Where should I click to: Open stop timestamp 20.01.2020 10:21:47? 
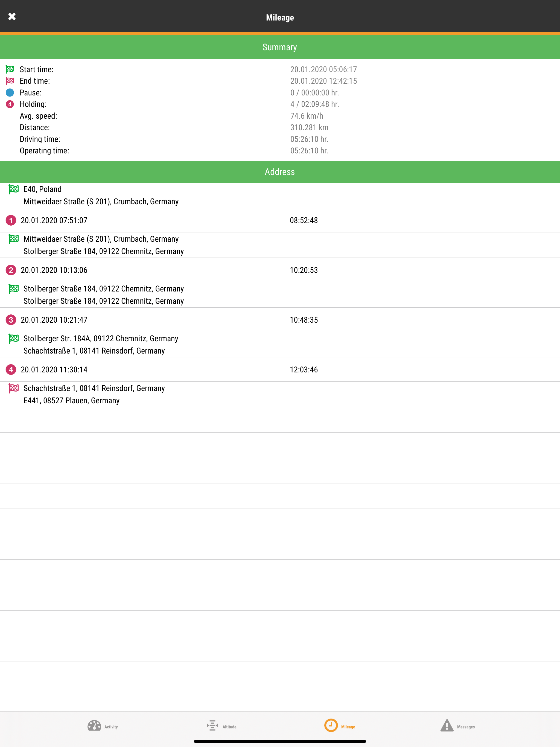[54, 320]
